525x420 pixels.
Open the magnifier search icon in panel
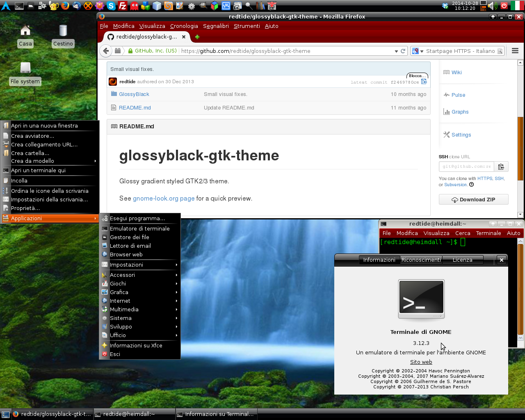tap(249, 6)
